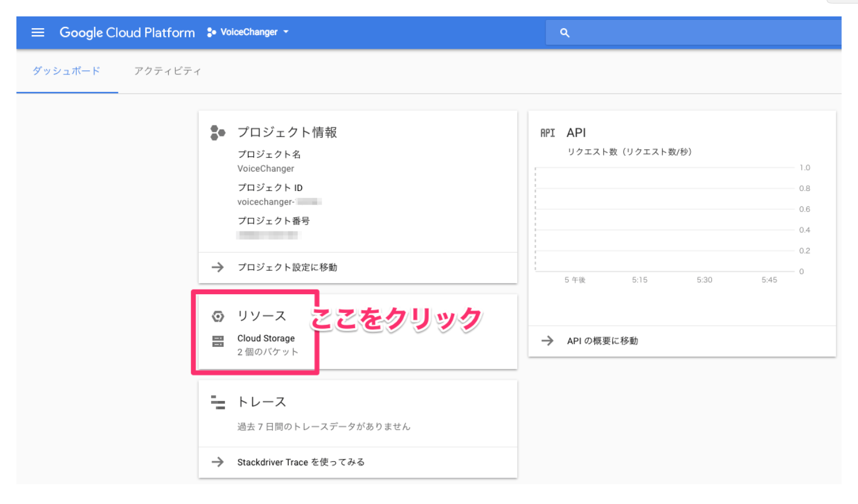Click the プロジェクト ID label
The image size is (858, 504).
tap(270, 188)
